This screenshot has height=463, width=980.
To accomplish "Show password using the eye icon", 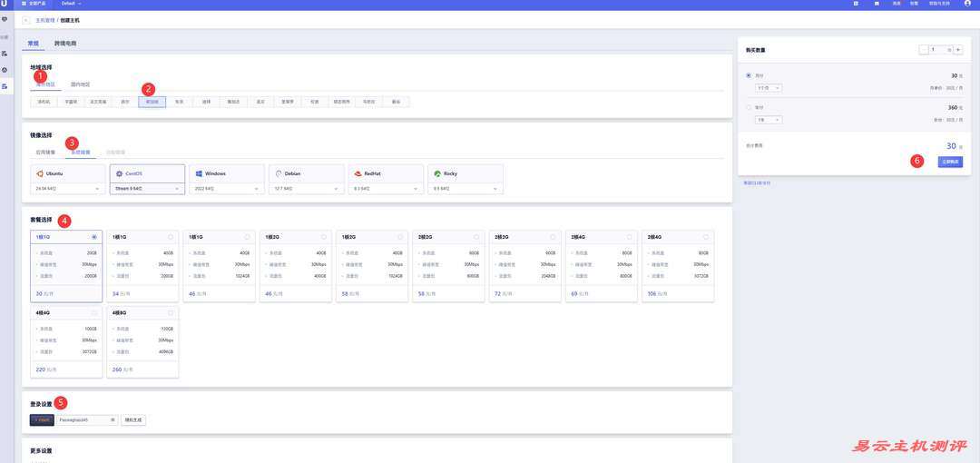I will [x=113, y=420].
